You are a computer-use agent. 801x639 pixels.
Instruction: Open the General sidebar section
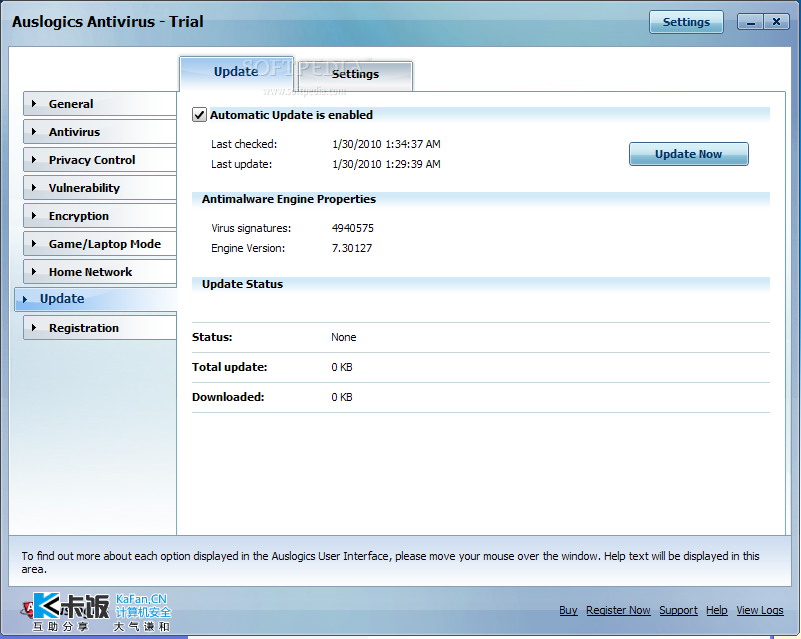(100, 104)
